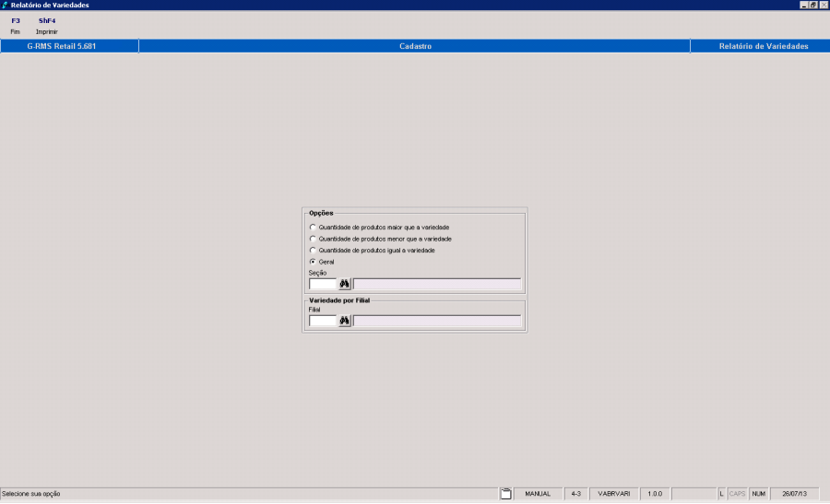Screen dimensions: 830x504
Task: Click the Cadastro header label
Action: tap(415, 46)
